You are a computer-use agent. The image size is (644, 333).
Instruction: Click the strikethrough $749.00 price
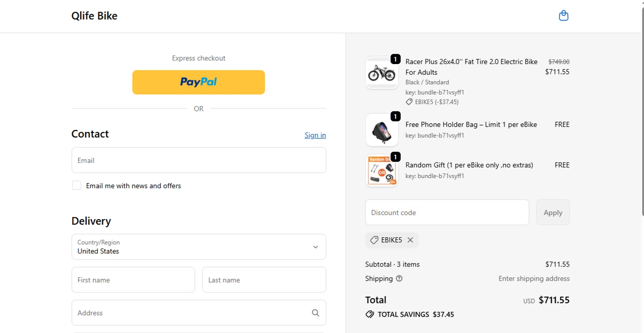[x=559, y=62]
